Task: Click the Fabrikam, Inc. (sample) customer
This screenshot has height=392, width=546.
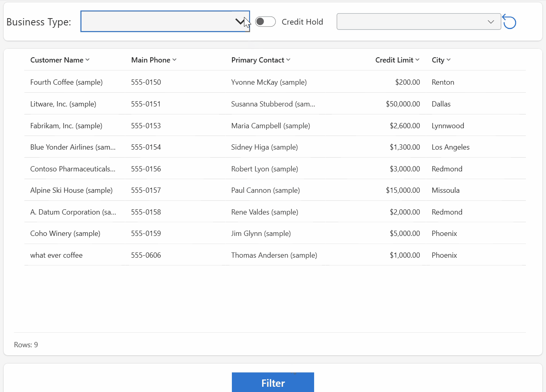Action: click(66, 126)
